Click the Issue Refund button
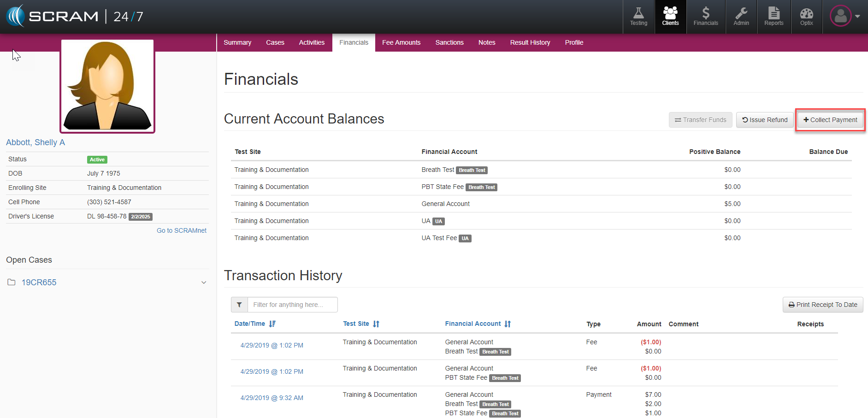Screen dimensions: 868x418 [x=764, y=120]
